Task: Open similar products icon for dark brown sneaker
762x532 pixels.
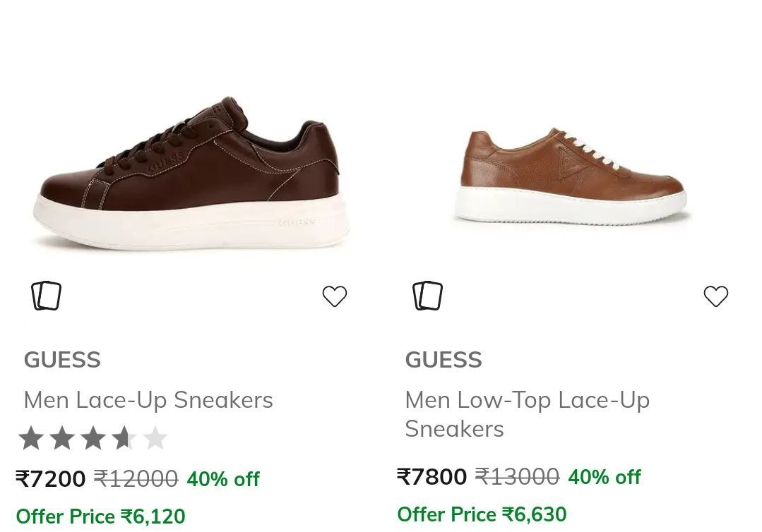Action: tap(46, 296)
